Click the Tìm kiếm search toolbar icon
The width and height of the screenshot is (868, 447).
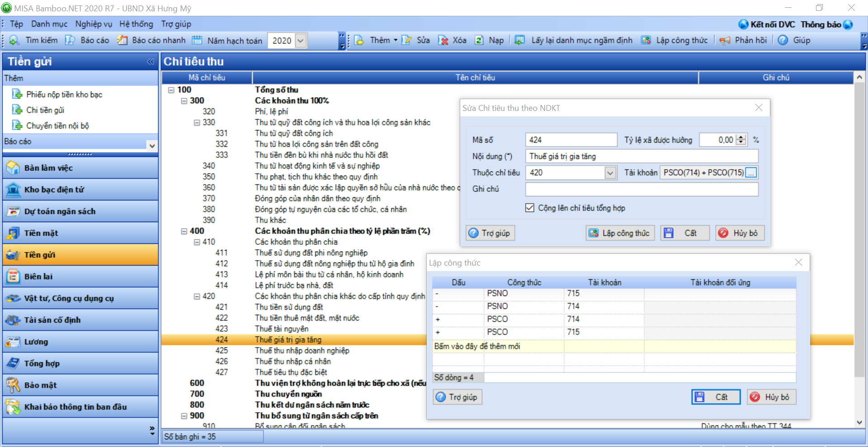coord(14,40)
